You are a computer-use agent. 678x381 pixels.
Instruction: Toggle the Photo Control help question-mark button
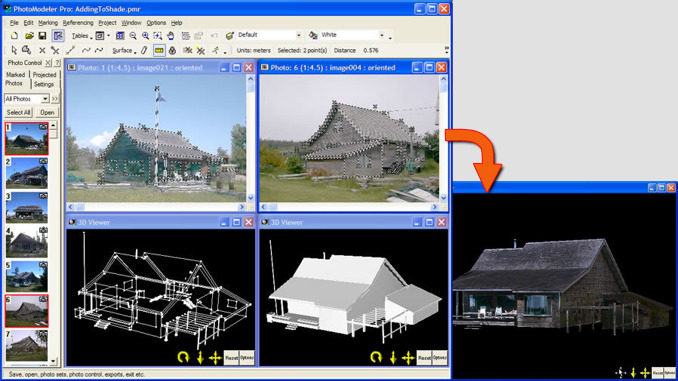pos(57,63)
